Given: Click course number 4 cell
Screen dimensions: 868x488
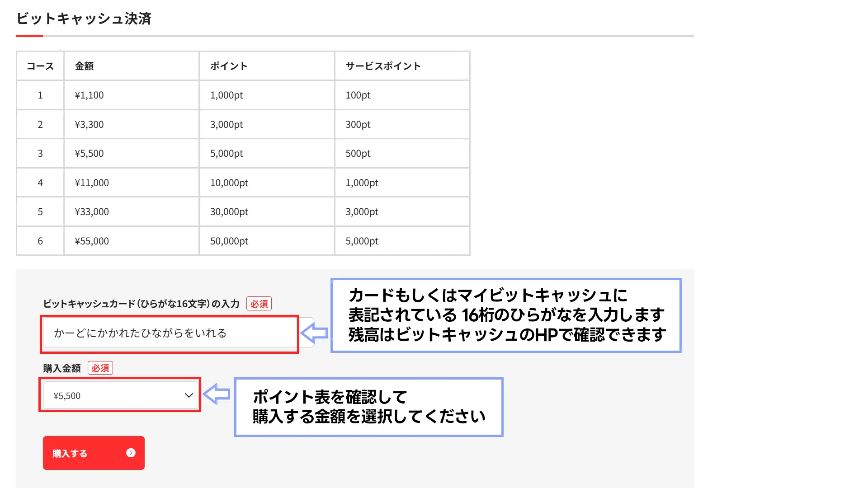Looking at the screenshot, I should [40, 183].
